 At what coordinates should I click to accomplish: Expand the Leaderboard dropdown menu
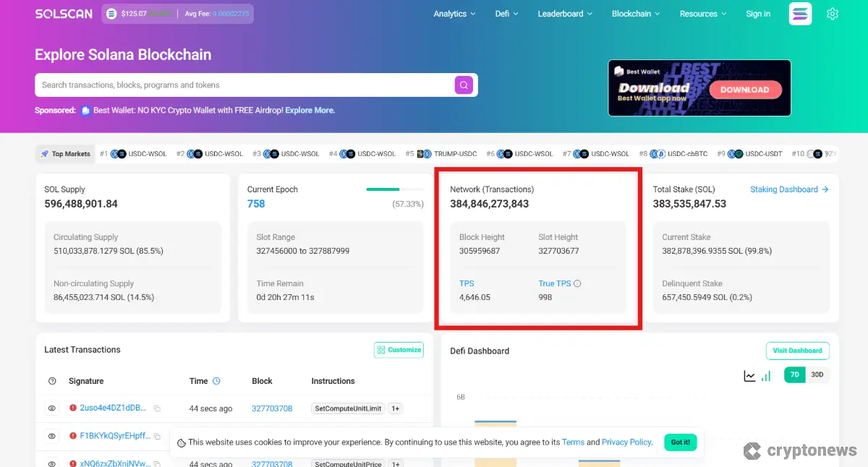click(564, 14)
